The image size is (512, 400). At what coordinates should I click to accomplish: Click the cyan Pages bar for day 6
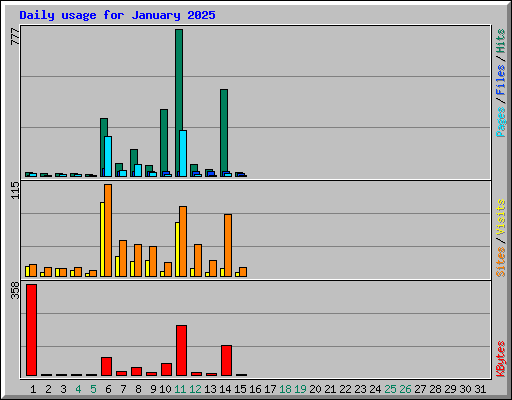[108, 156]
